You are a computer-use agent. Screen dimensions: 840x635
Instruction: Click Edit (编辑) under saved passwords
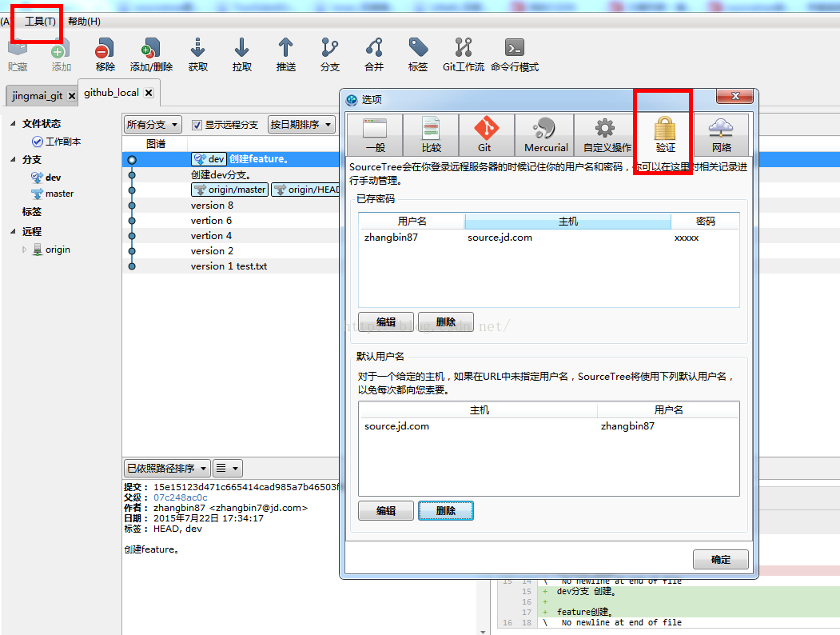tap(386, 321)
